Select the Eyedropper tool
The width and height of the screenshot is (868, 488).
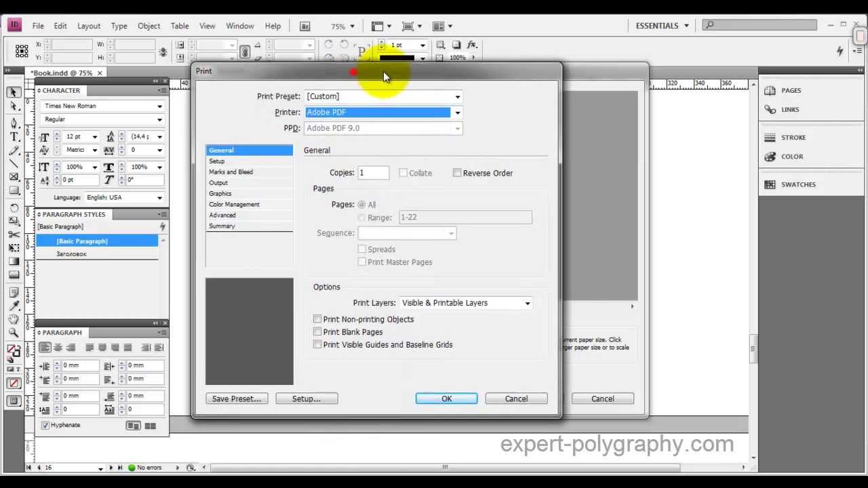coord(14,306)
